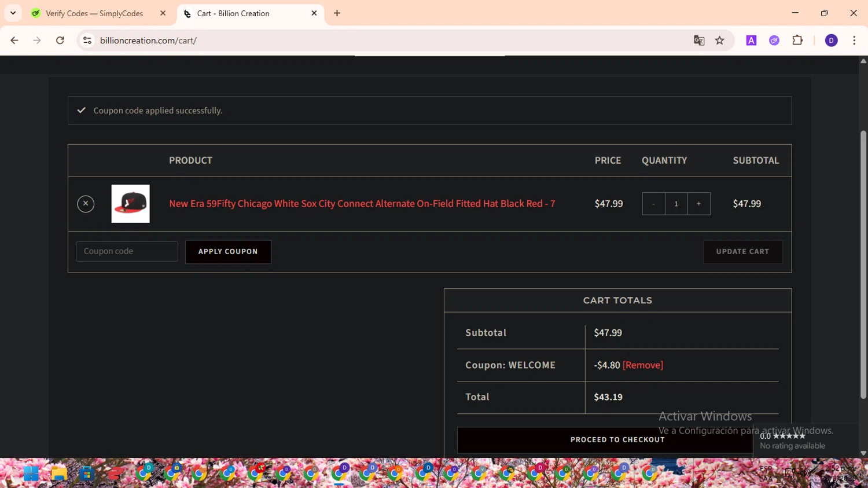Open the Windows Start menu
This screenshot has height=488, width=868.
[31, 474]
